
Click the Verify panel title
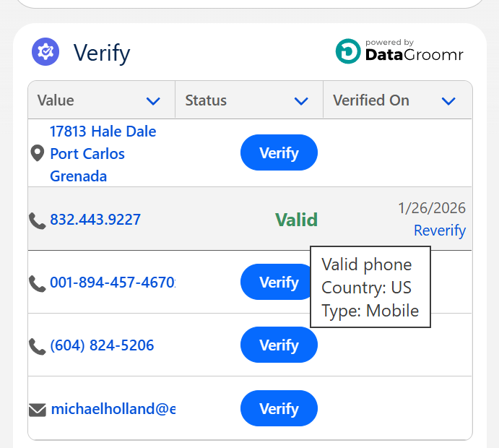(x=102, y=53)
